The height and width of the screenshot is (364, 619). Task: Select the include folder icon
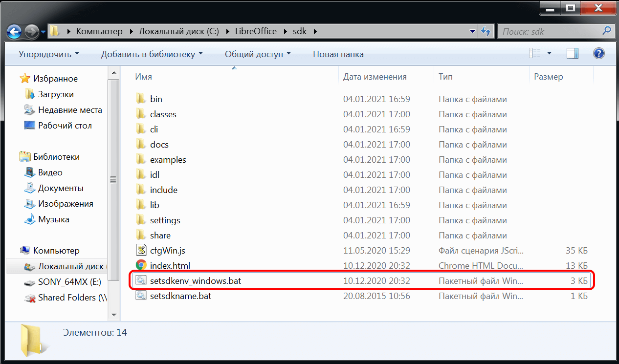coord(141,190)
